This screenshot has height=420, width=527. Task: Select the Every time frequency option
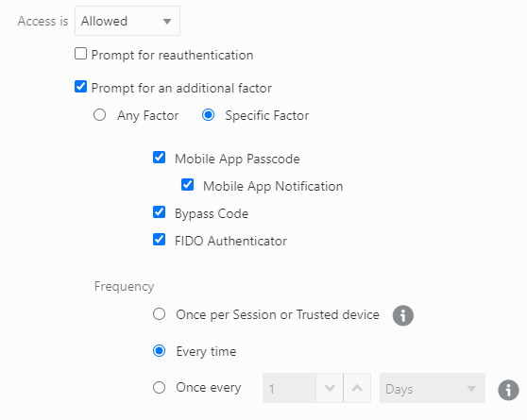coord(159,351)
